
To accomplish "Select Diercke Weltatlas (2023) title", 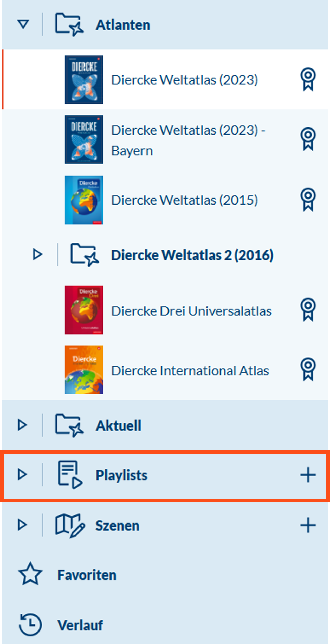I will pos(184,80).
